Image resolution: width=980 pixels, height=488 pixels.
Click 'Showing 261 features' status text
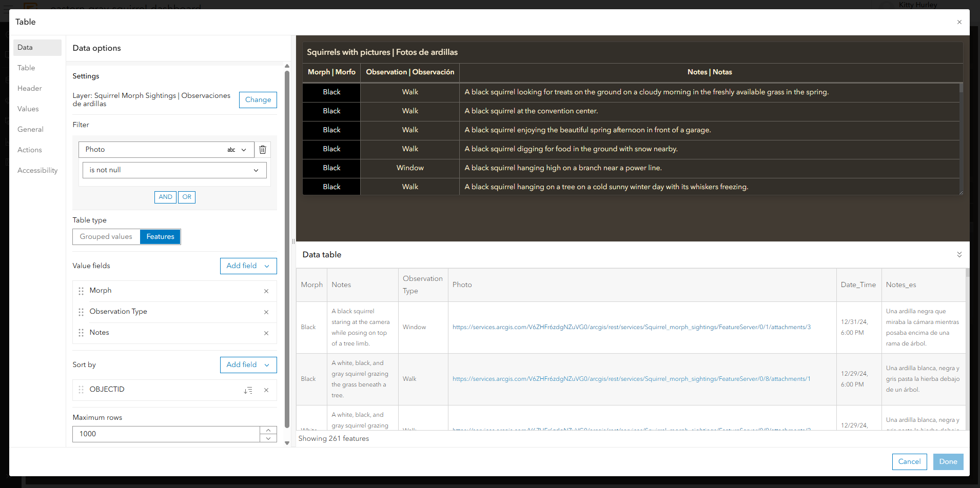[x=334, y=439]
